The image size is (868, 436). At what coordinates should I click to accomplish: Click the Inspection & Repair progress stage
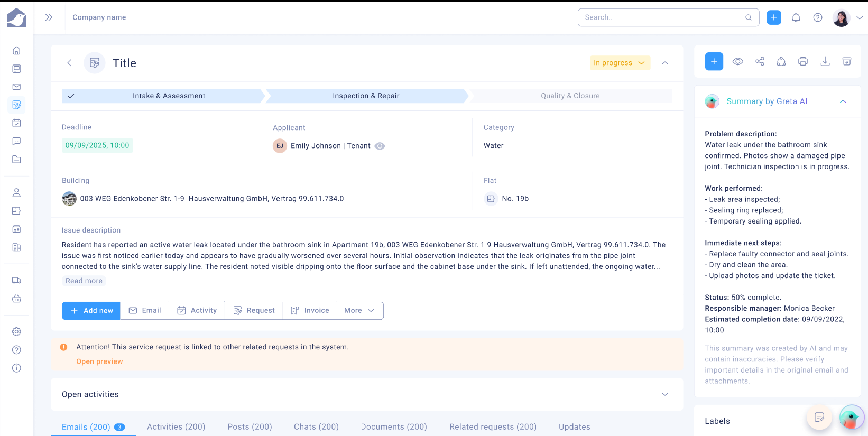pyautogui.click(x=366, y=96)
